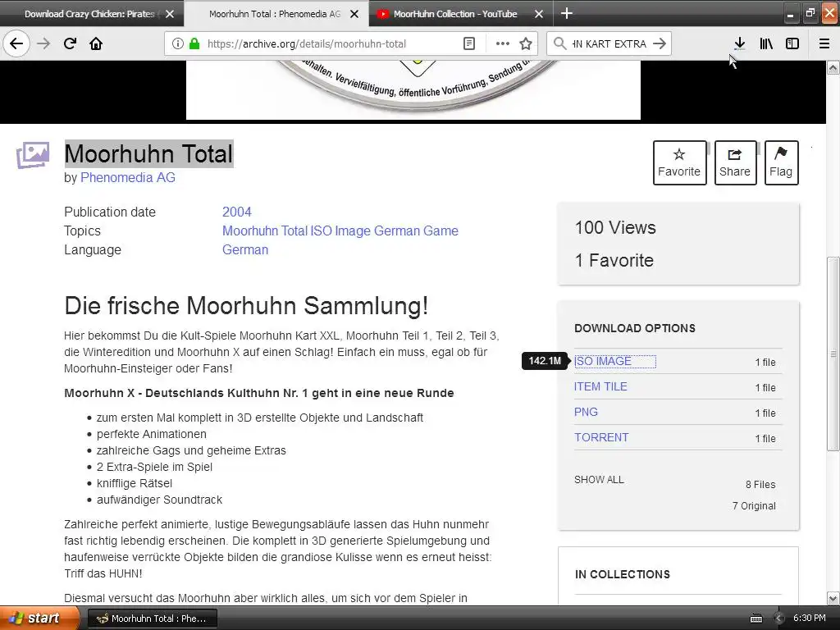Expand hidden tray icons arrow
Image resolution: width=840 pixels, height=630 pixels.
(779, 619)
